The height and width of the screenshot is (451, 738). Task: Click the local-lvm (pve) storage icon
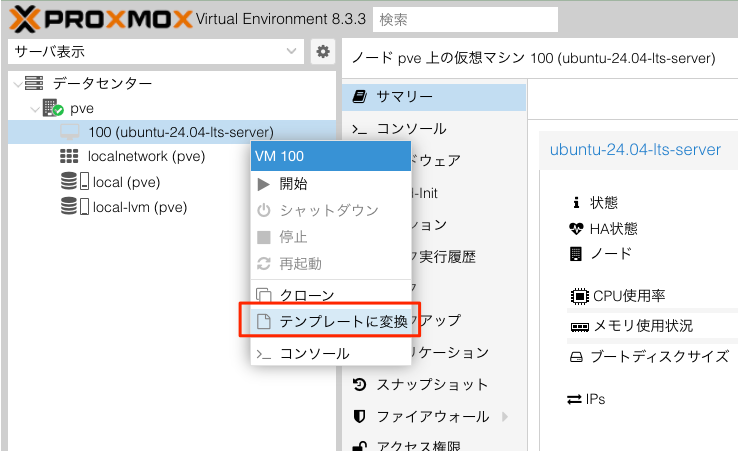point(75,206)
